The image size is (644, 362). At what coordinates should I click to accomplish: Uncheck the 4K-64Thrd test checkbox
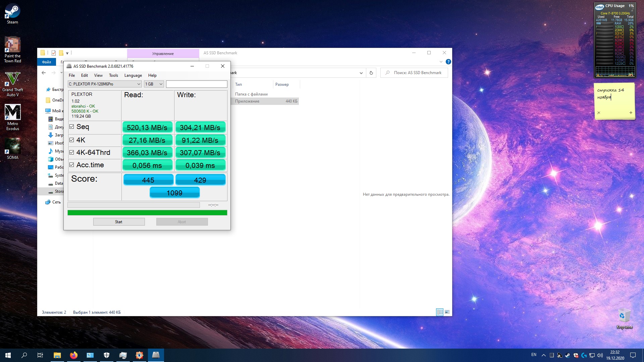71,153
